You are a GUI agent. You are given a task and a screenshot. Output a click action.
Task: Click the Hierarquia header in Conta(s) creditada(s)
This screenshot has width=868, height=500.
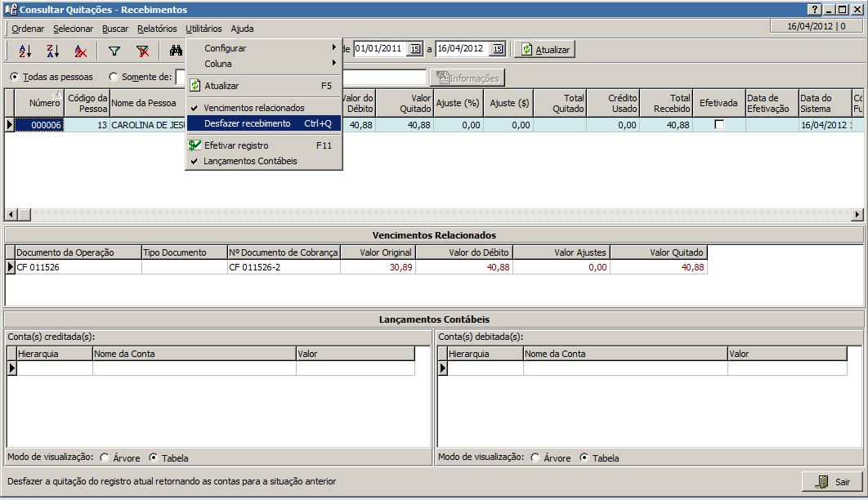pyautogui.click(x=54, y=354)
